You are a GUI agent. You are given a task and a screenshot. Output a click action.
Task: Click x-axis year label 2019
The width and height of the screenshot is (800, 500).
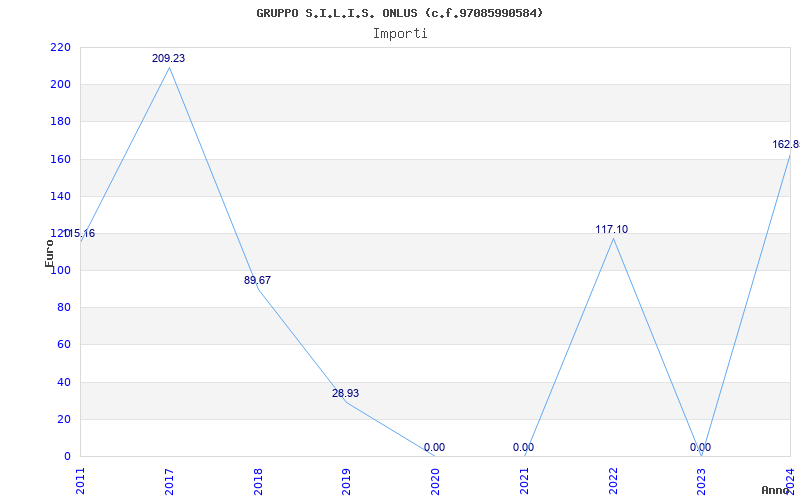(346, 482)
